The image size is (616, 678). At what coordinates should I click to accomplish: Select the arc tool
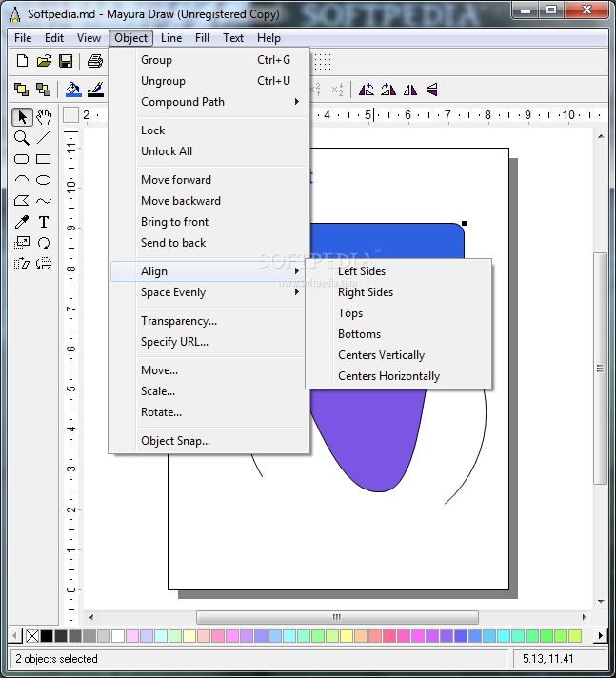click(22, 179)
